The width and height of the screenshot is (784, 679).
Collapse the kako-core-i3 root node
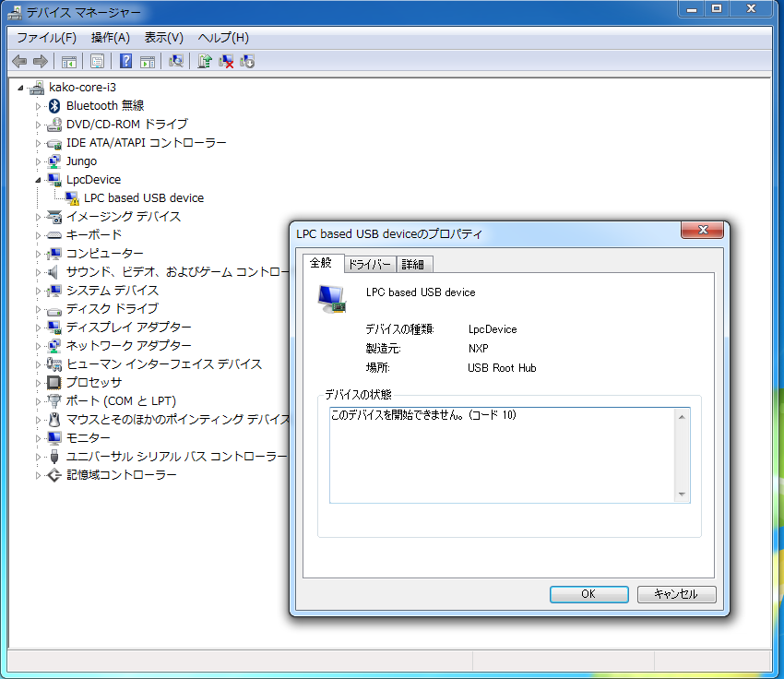coord(20,88)
